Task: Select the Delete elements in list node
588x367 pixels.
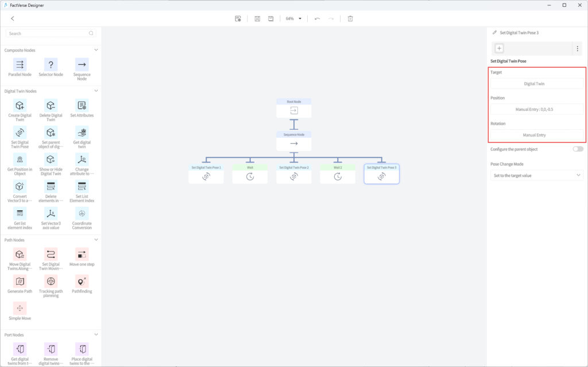Action: 51,187
